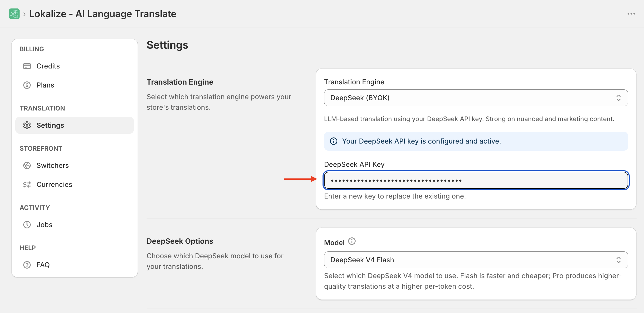Click the DeepSeek API Key label
This screenshot has height=313, width=644.
pos(354,164)
